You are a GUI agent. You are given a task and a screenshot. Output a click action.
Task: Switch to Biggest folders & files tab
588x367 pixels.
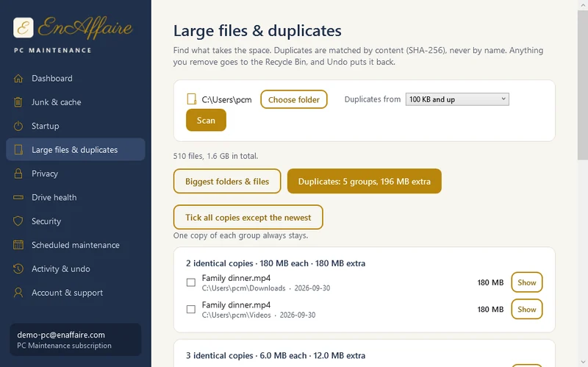(227, 181)
